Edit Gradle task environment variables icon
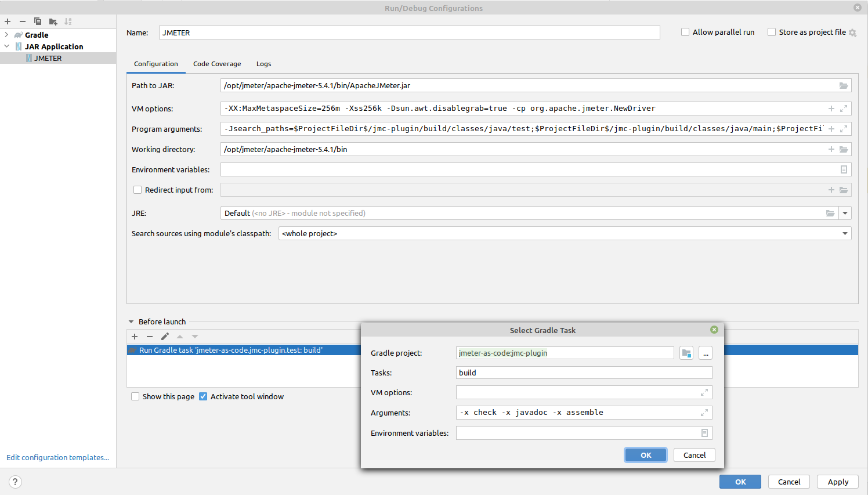Viewport: 868px width, 495px height. click(704, 433)
